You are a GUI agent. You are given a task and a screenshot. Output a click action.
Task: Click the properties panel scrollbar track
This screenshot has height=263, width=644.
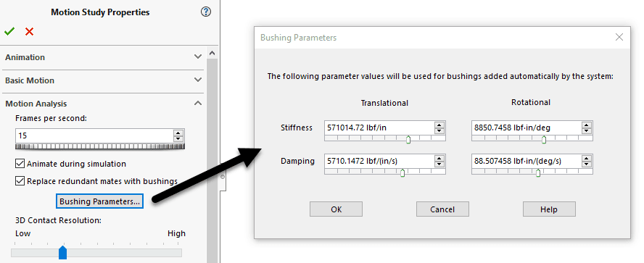click(x=212, y=161)
